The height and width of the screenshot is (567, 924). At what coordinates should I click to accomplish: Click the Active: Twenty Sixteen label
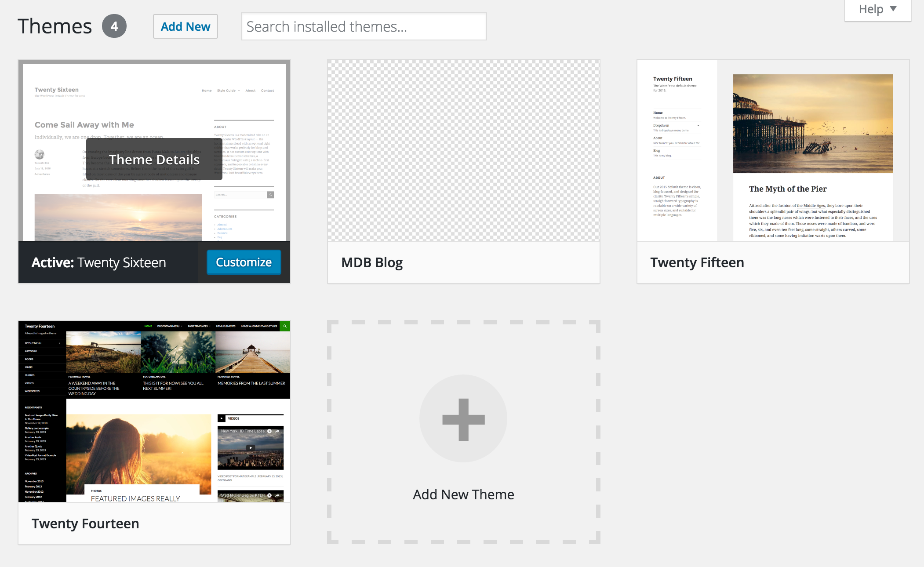click(99, 262)
